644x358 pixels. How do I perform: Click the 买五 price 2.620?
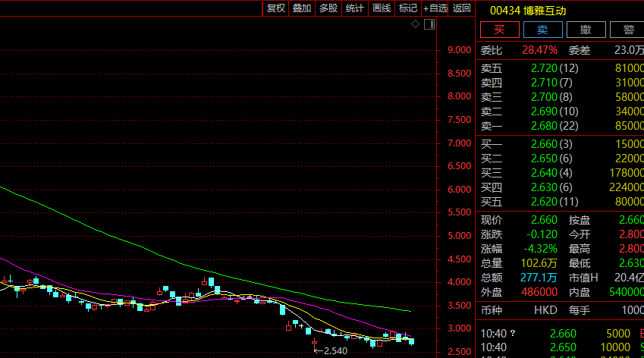[544, 202]
